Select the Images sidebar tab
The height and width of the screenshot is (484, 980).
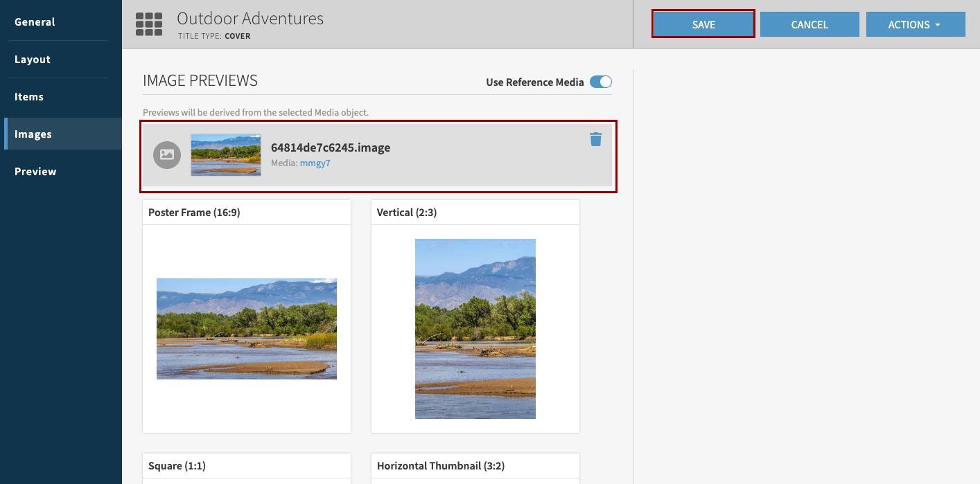coord(33,134)
